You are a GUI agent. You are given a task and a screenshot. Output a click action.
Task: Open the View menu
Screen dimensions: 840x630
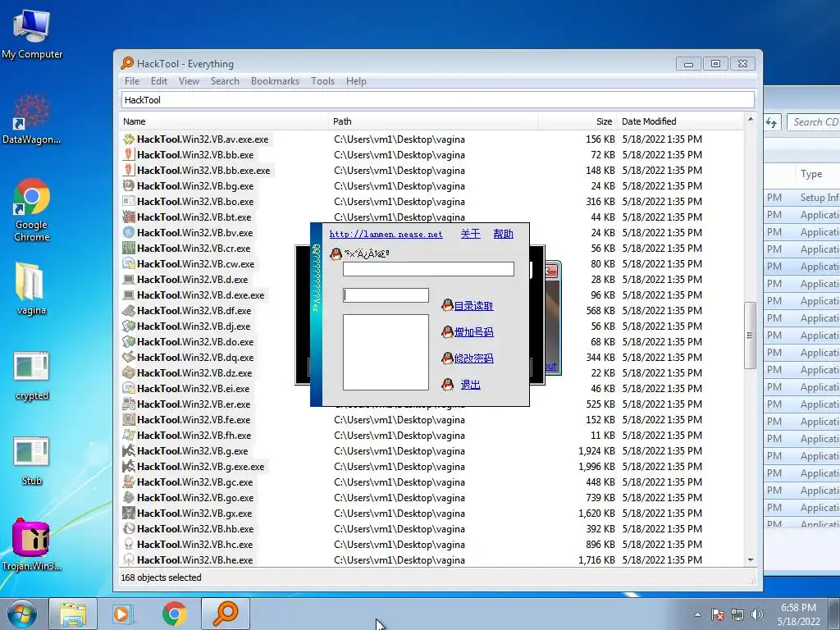pyautogui.click(x=189, y=81)
